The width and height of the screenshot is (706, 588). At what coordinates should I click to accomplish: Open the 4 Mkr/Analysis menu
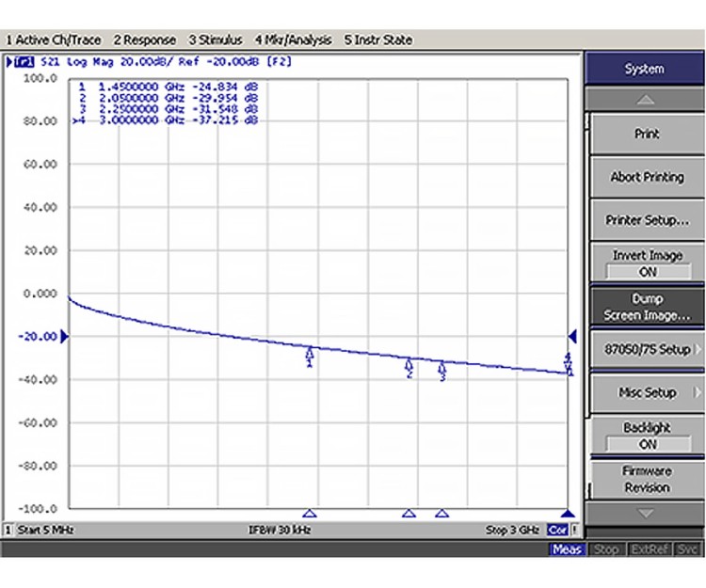(293, 40)
